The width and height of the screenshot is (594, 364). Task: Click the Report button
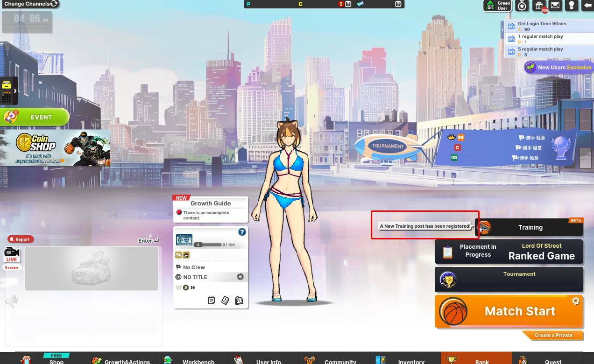coord(20,239)
